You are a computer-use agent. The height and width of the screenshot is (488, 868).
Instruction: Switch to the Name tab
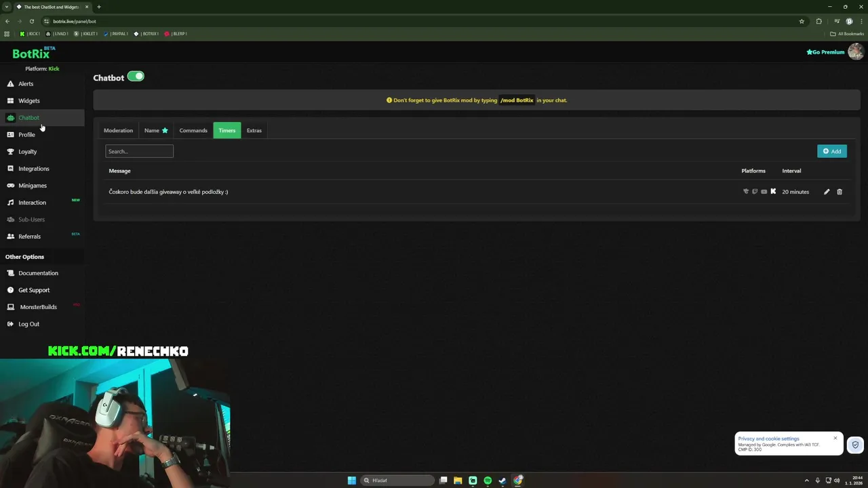156,131
